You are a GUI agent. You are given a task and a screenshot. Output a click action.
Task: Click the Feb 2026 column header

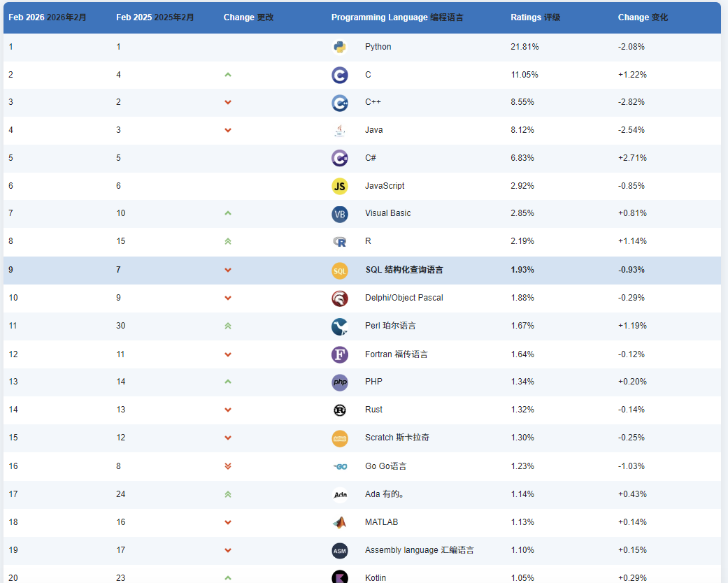pos(48,17)
